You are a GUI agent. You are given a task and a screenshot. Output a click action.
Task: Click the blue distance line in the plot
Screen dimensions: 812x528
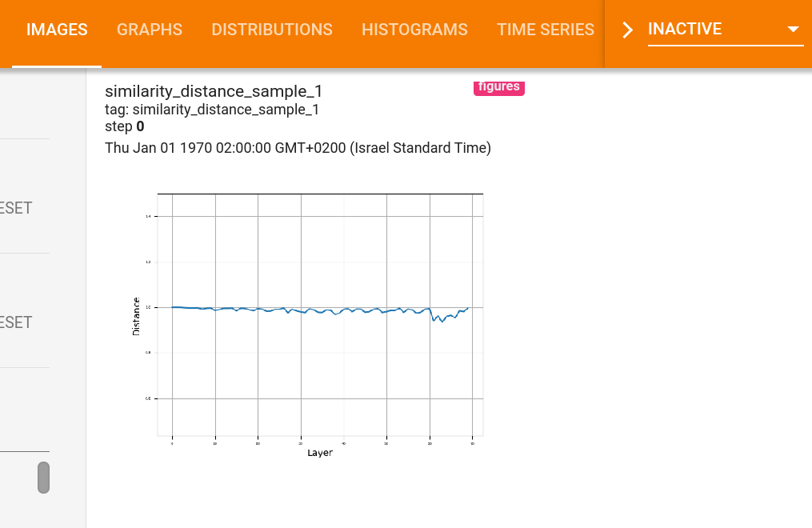[x=319, y=310]
